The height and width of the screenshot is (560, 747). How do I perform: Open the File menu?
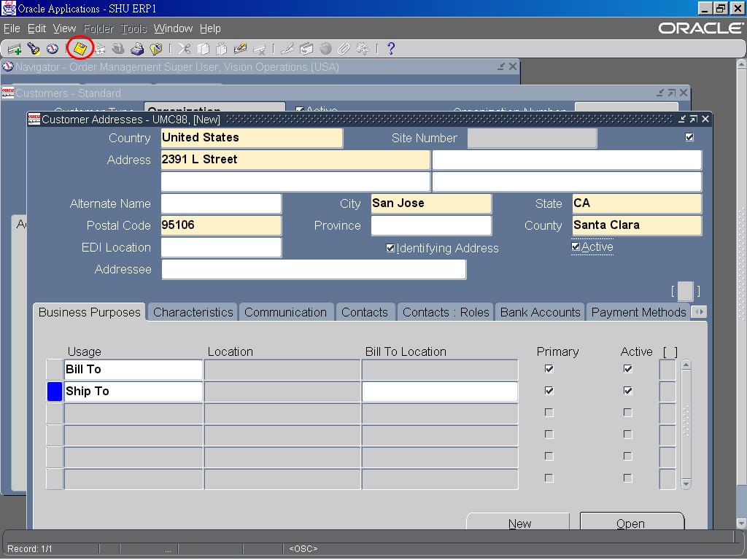click(x=12, y=28)
